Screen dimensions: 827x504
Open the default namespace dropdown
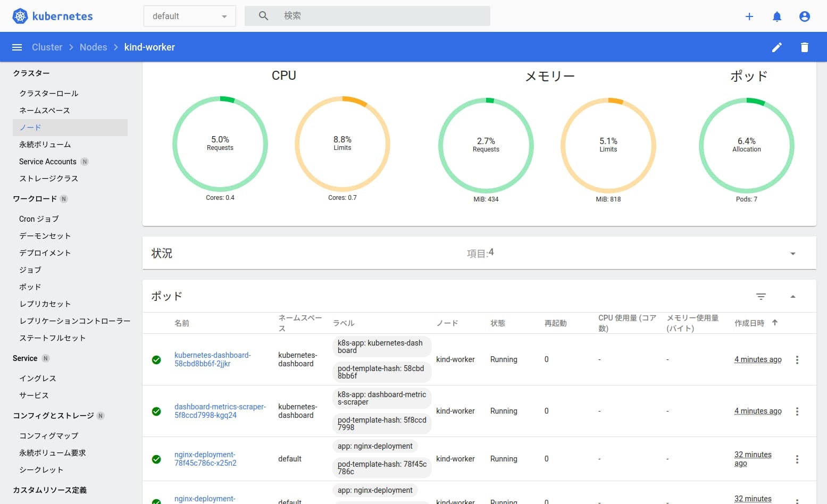coord(189,15)
